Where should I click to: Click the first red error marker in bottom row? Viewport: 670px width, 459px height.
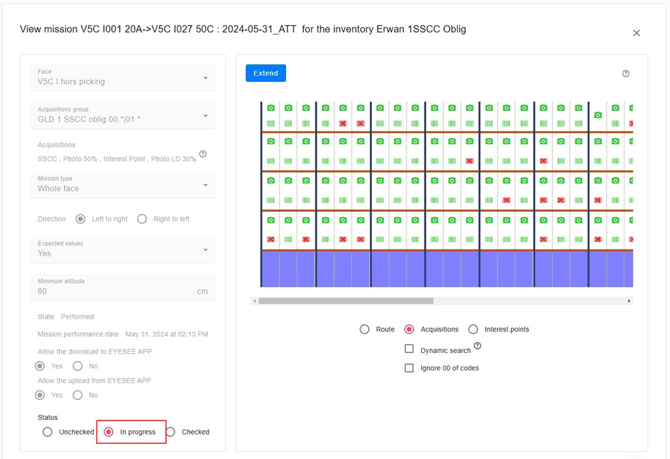coord(271,240)
